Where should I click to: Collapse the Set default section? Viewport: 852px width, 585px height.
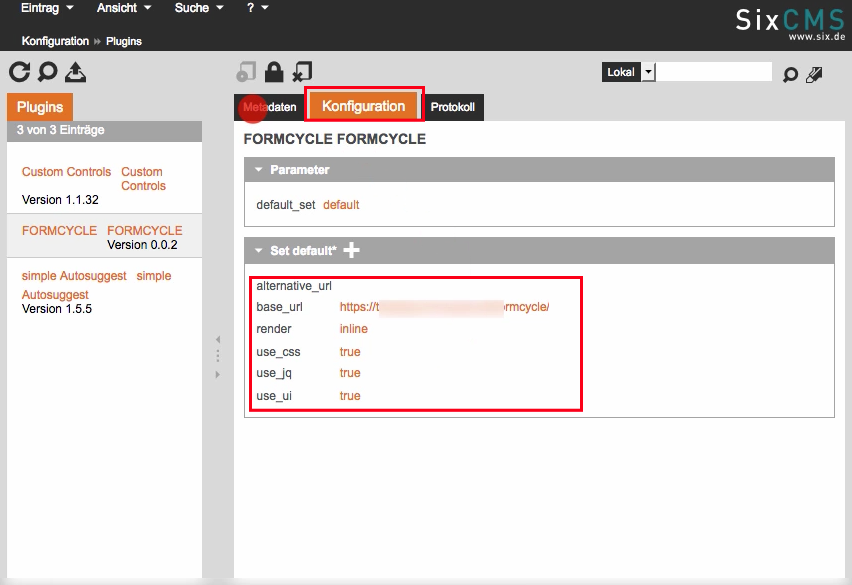coord(259,251)
